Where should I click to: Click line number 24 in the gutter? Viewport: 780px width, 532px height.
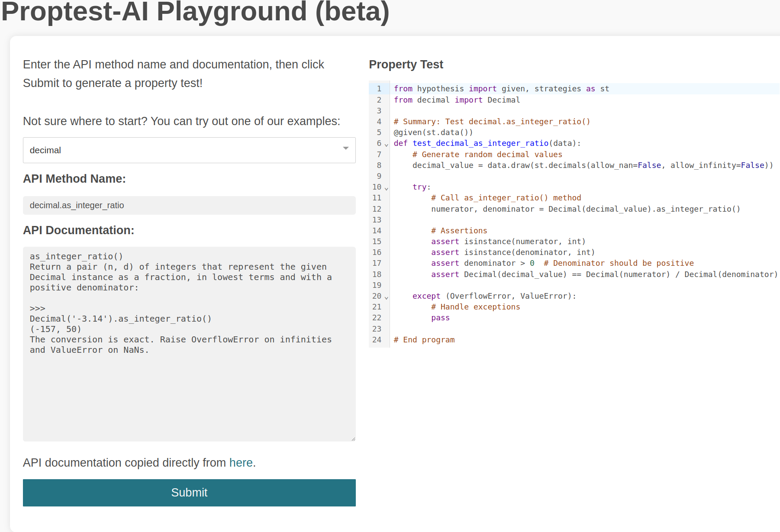click(x=377, y=340)
